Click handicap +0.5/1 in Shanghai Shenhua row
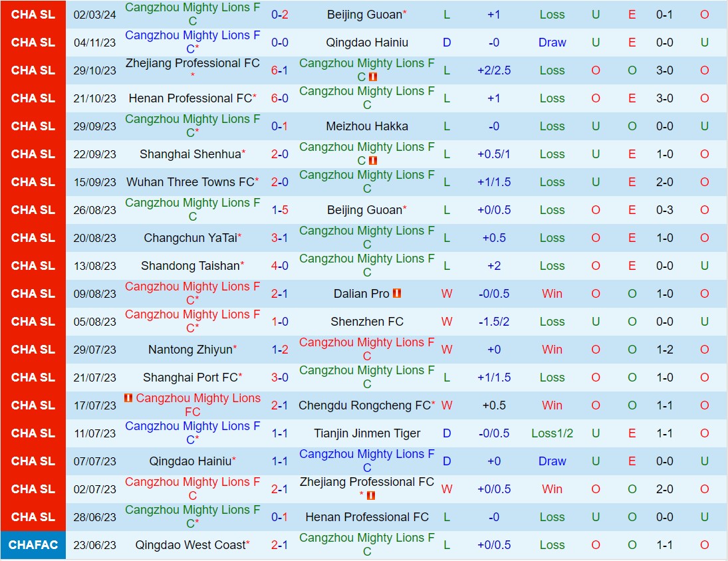The image size is (728, 561). click(x=494, y=154)
